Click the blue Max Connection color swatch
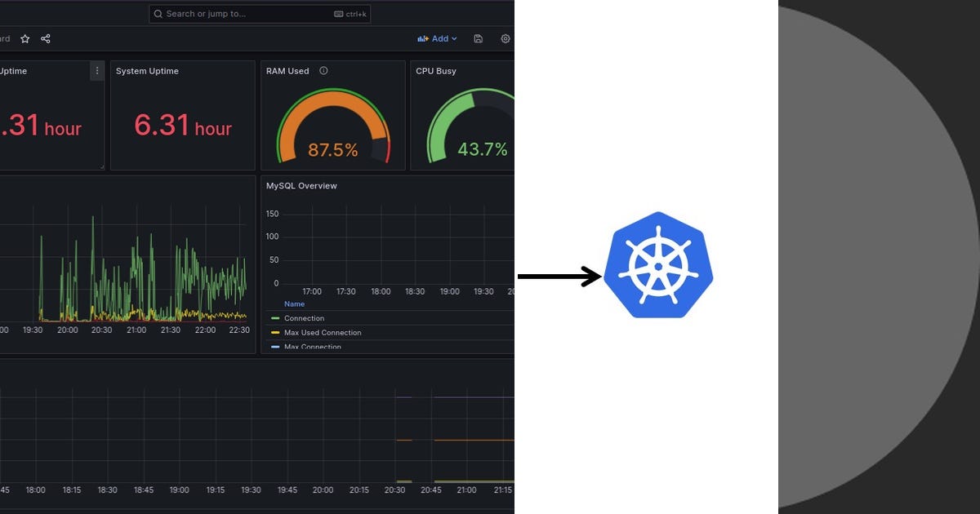The height and width of the screenshot is (514, 980). click(x=275, y=347)
